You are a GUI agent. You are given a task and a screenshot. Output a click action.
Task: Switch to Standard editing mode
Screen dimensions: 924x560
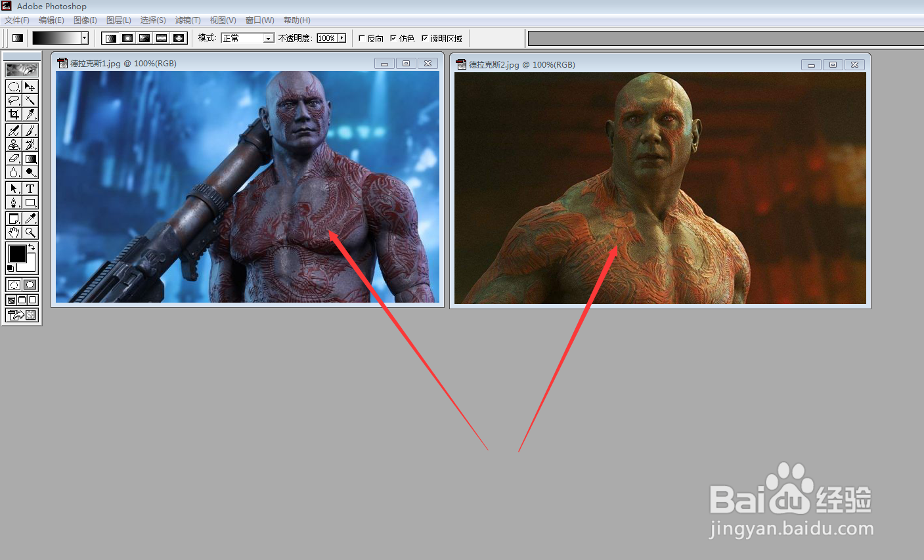tap(14, 284)
